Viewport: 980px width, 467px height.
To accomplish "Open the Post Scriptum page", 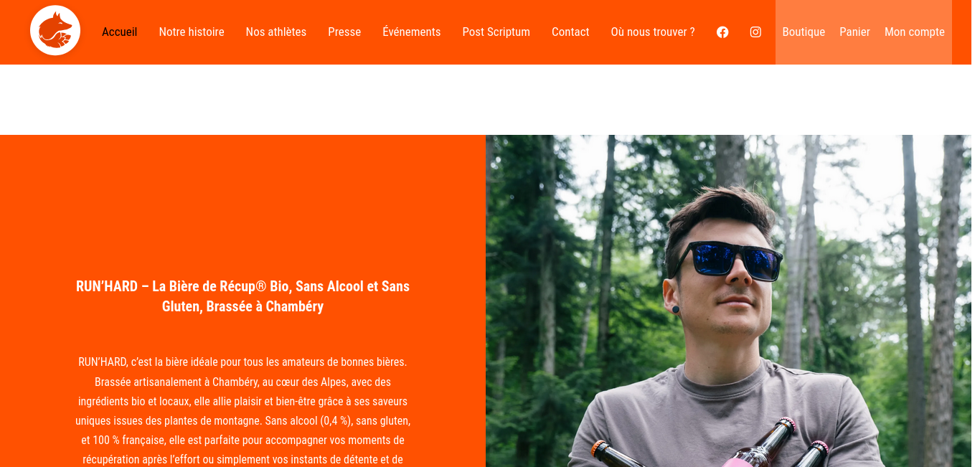I will pos(496,32).
